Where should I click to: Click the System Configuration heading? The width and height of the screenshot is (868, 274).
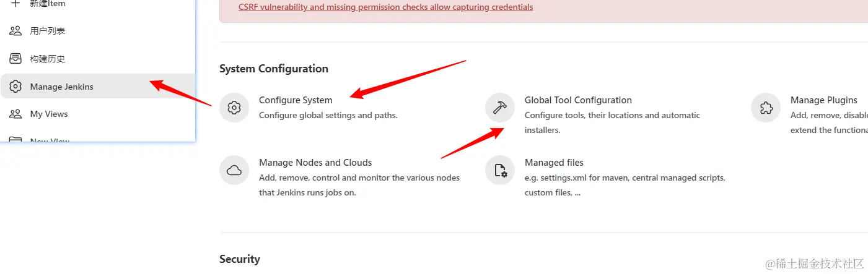click(x=274, y=69)
